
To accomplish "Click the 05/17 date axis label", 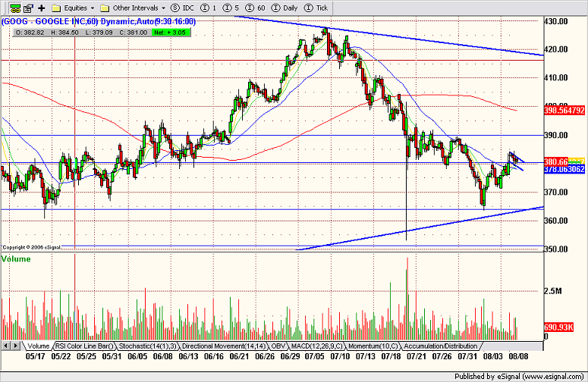I will (35, 356).
